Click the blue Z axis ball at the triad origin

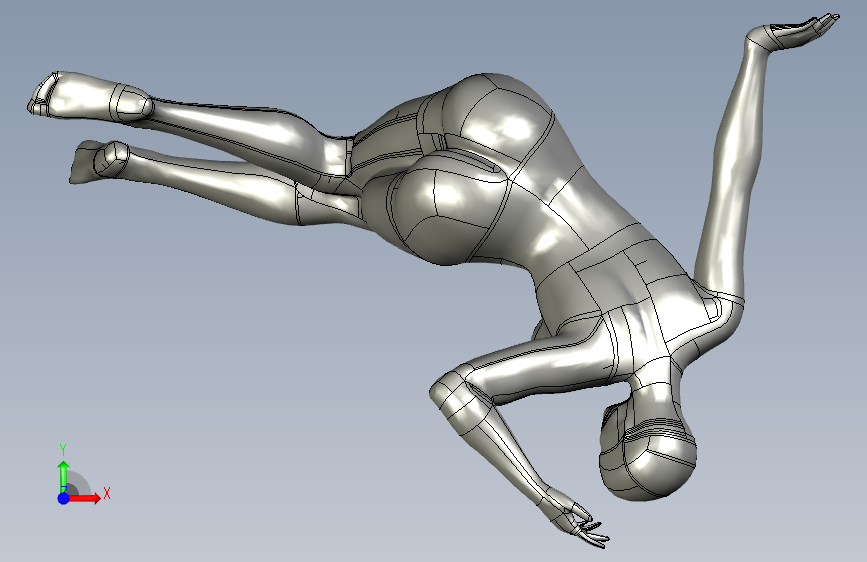point(64,498)
